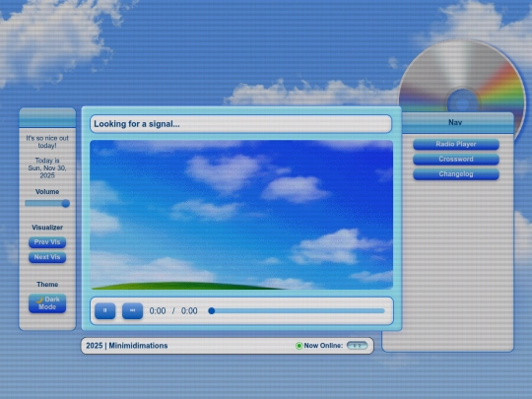532x399 pixels.
Task: Click the 'Sun, Nov 30, 2025' date text
Action: 47,171
